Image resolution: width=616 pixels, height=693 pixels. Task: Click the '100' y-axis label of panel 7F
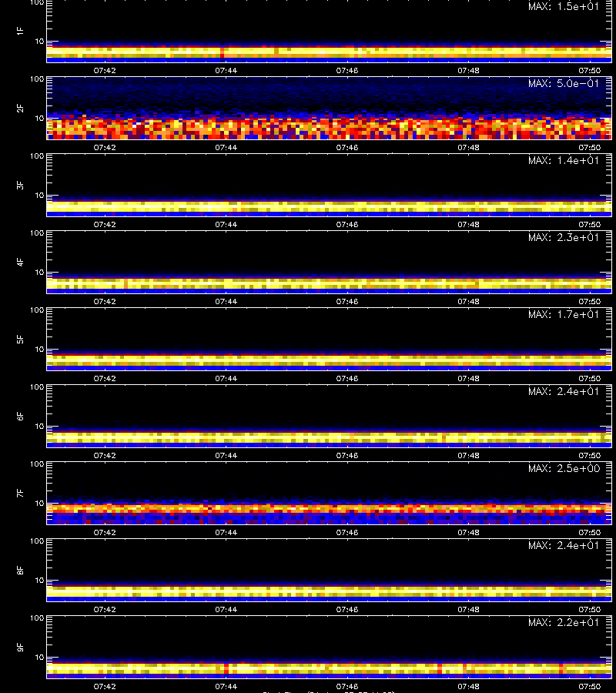click(x=37, y=464)
